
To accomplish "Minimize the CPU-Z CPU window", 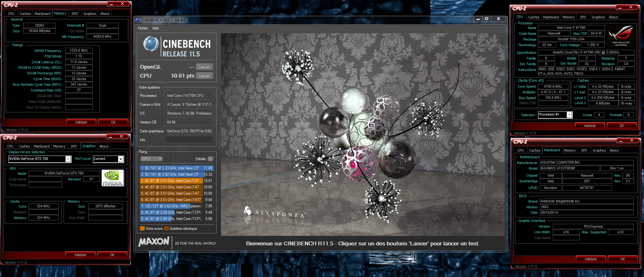I will [620, 7].
